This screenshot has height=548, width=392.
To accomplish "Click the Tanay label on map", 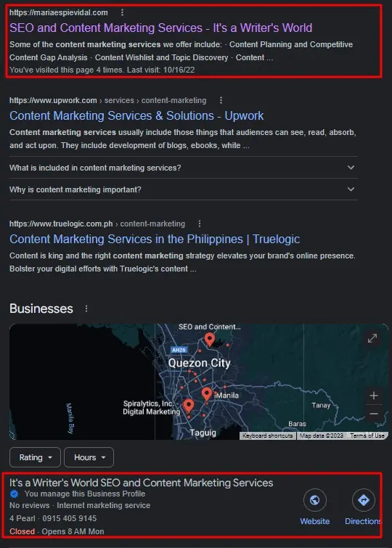I will pyautogui.click(x=321, y=406).
